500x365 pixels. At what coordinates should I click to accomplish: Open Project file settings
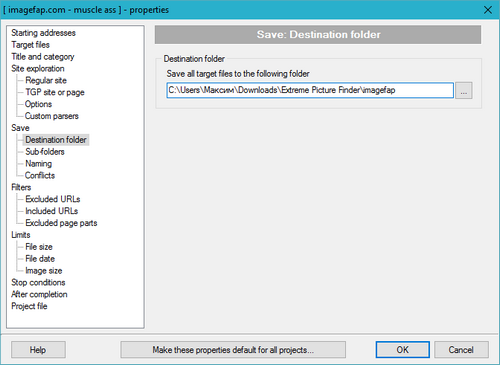click(x=29, y=306)
